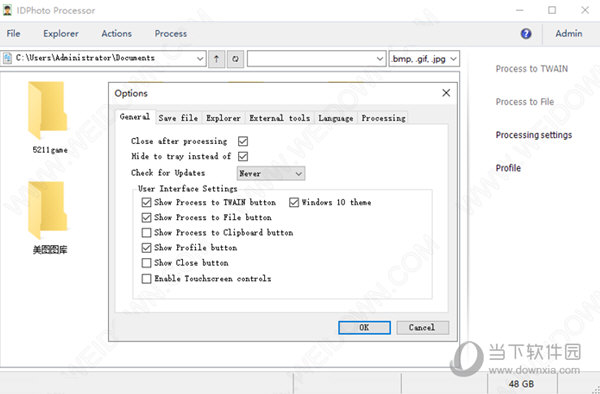
Task: Open the 美图图库 folder
Action: (49, 218)
